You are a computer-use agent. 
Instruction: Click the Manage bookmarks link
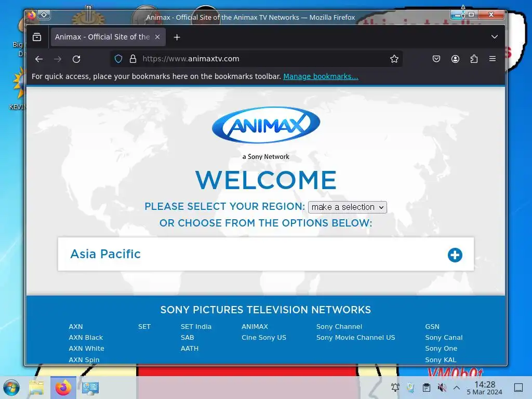coord(321,76)
